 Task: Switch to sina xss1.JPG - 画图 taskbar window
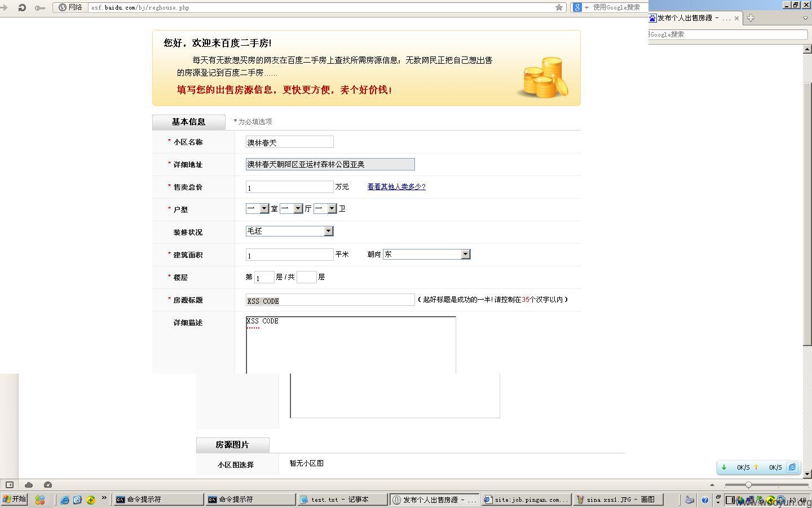coord(618,500)
